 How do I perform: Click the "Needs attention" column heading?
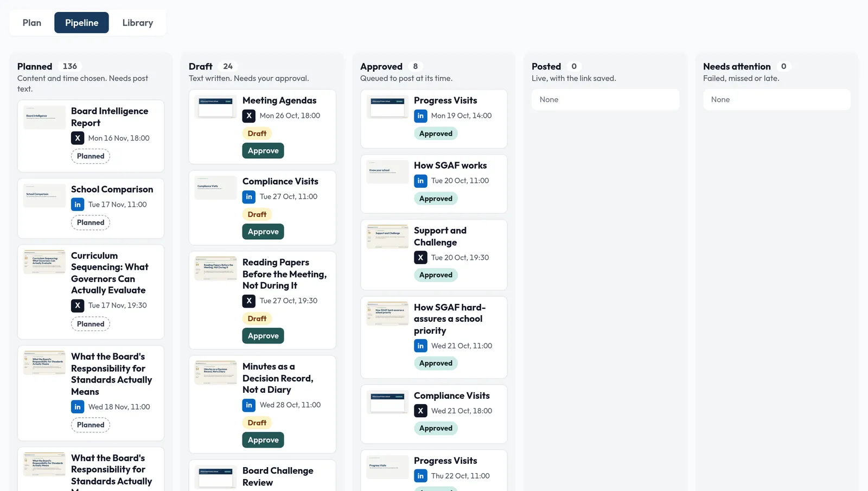point(737,67)
